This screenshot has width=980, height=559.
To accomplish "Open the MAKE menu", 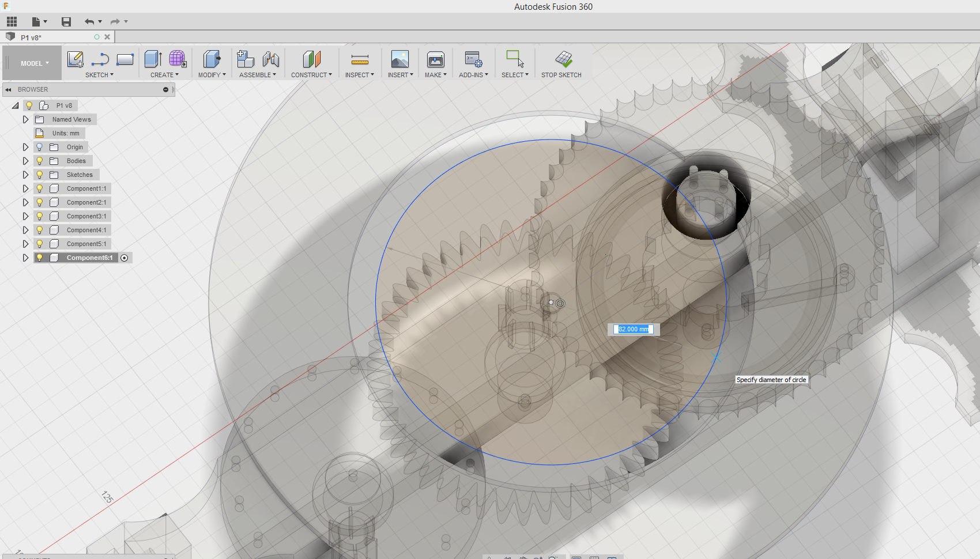I will [436, 75].
